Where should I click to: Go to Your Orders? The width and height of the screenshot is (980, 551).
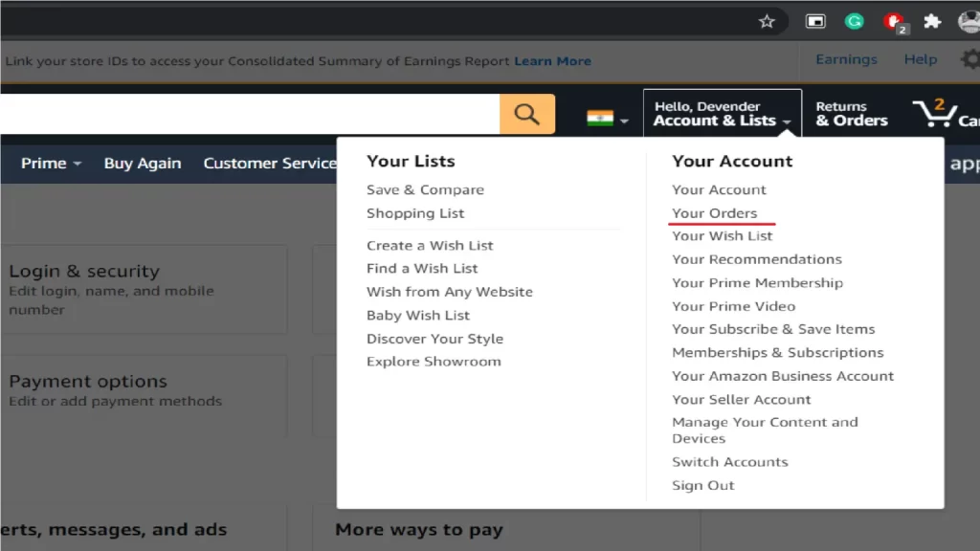tap(714, 213)
